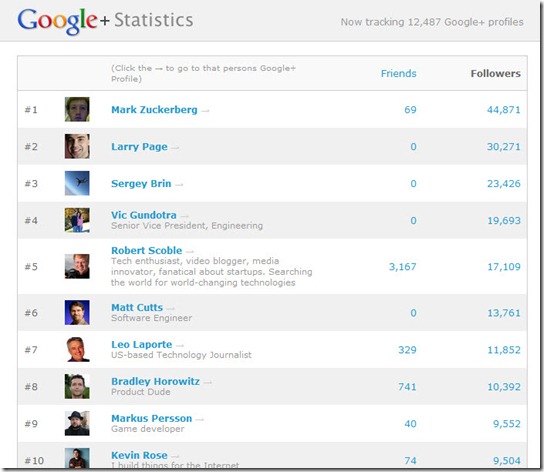Click Robert Scoble's 3,167 friends count
This screenshot has height=472, width=544.
(402, 267)
